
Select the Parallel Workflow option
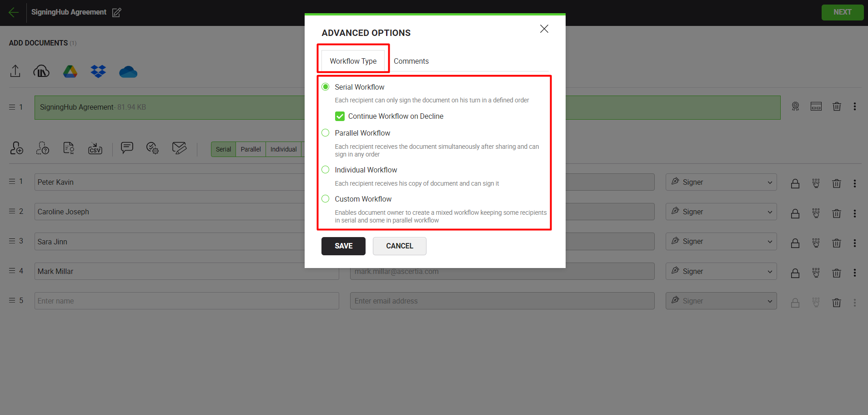coord(326,132)
